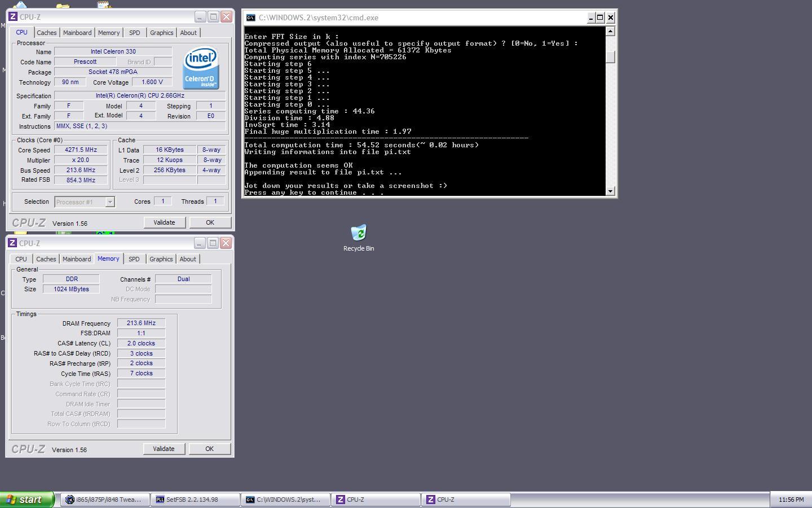Viewport: 812px width, 508px height.
Task: Expand the Processor #1 selection dropdown
Action: [x=111, y=202]
